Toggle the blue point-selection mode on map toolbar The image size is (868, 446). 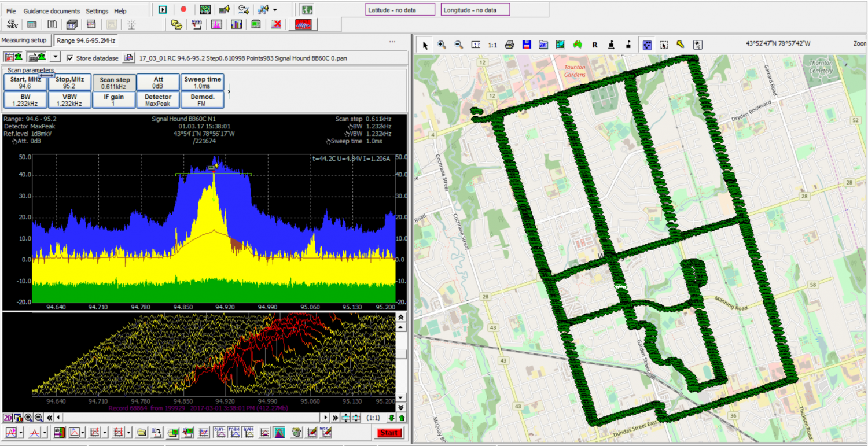pos(648,45)
